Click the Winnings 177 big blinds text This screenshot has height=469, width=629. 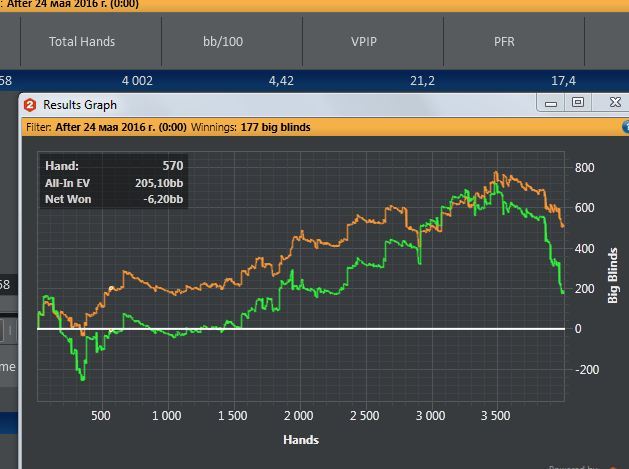click(x=251, y=127)
